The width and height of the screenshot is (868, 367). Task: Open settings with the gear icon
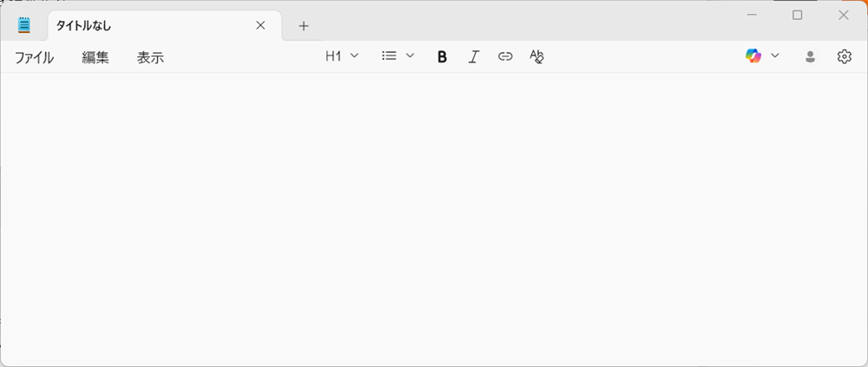(844, 56)
